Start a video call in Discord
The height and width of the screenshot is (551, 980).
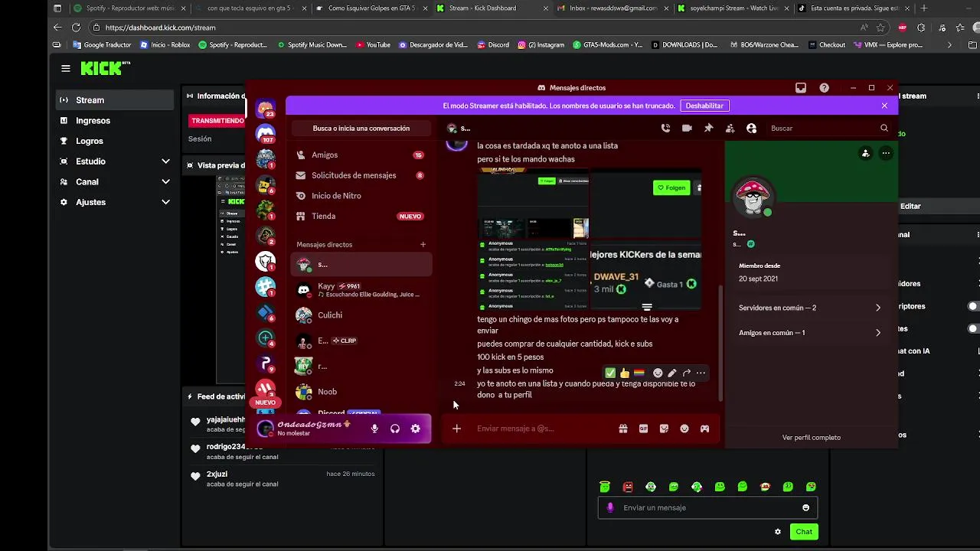click(687, 129)
